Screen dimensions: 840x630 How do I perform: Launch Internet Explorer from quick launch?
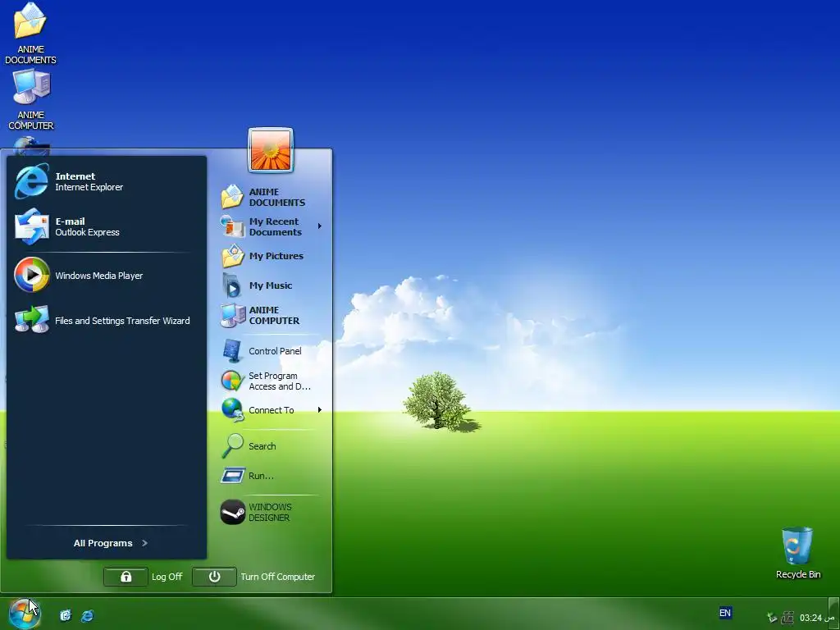pyautogui.click(x=87, y=615)
